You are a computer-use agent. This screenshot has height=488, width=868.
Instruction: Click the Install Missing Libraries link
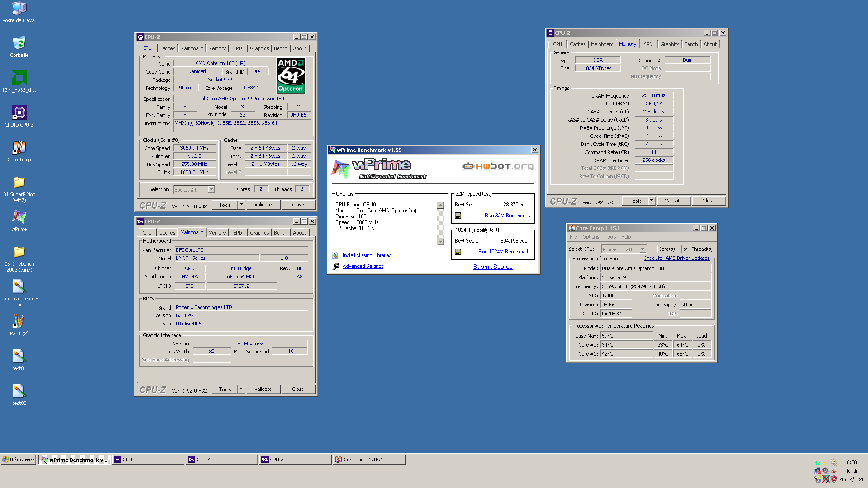(367, 256)
